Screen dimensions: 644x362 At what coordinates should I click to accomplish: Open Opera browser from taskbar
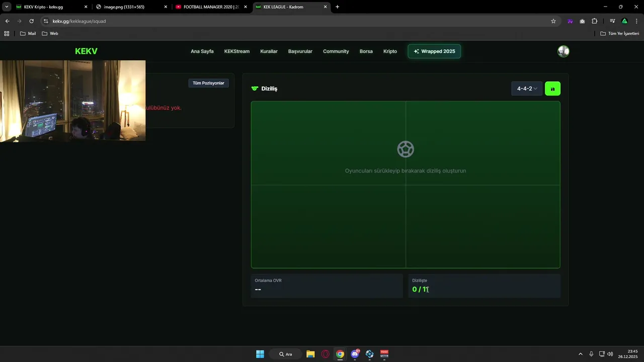pyautogui.click(x=326, y=354)
